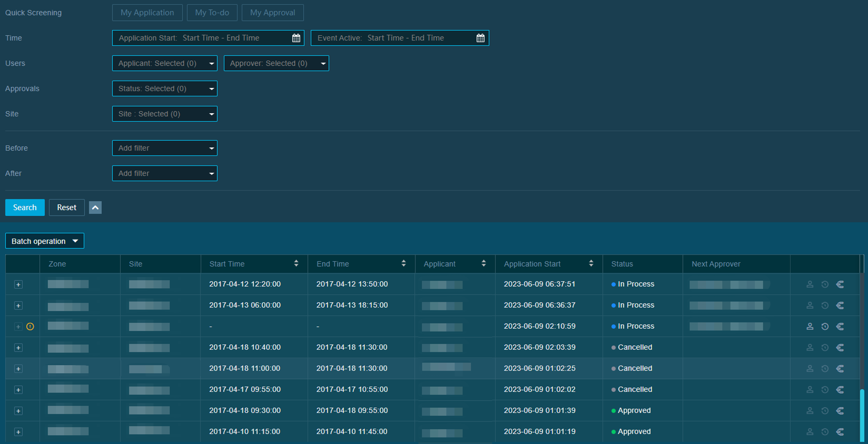Click the Application Start time range field
868x444 pixels.
pyautogui.click(x=208, y=38)
